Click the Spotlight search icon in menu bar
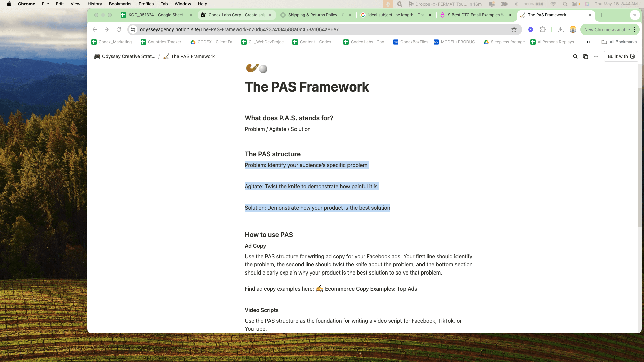Image resolution: width=644 pixels, height=362 pixels. 565,4
